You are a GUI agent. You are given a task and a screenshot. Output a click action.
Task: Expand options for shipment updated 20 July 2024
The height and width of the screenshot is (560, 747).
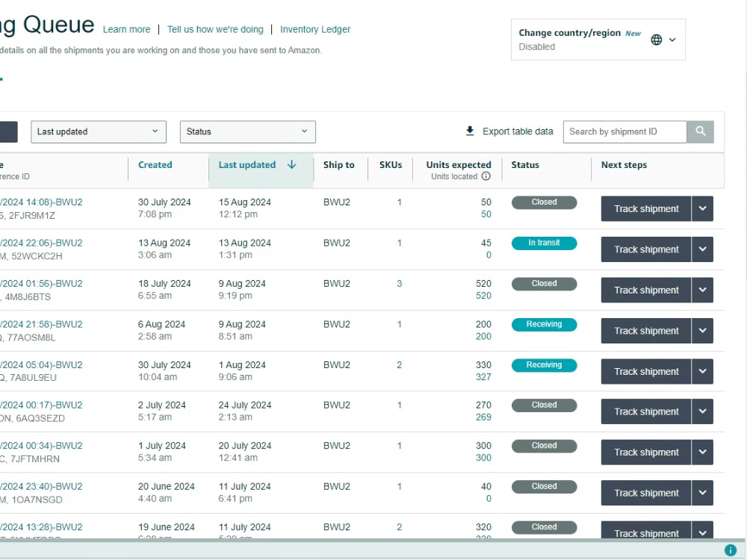pos(702,452)
